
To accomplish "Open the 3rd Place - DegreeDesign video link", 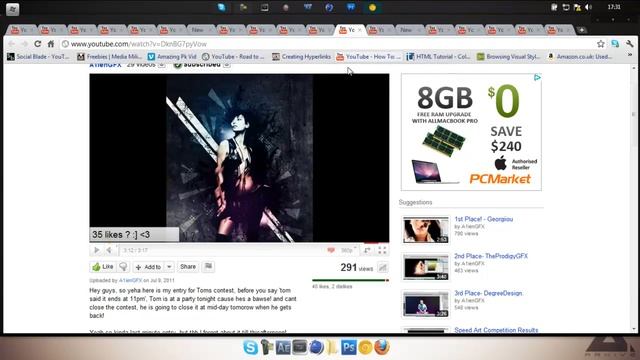I will (x=488, y=293).
